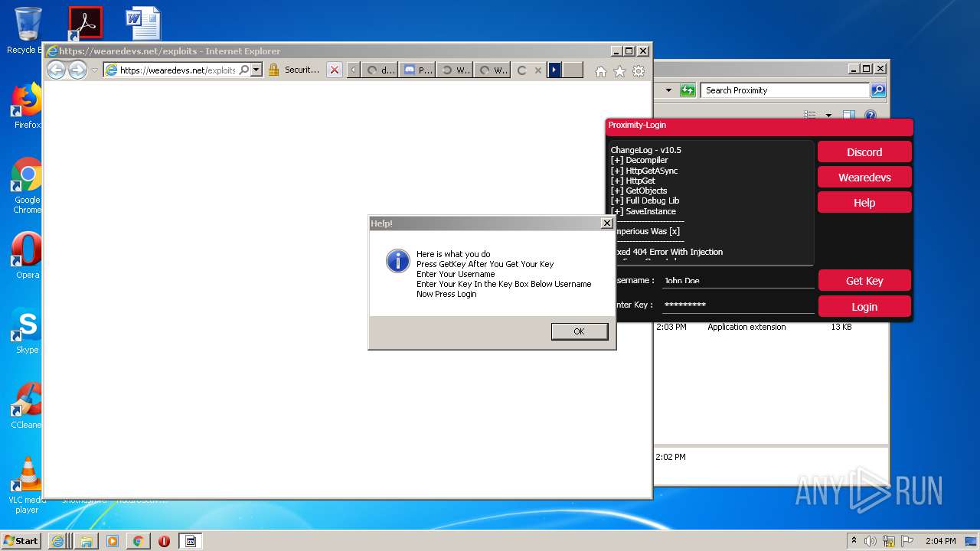Switch to the Discord 'P...' tab
Viewport: 980px width, 551px height.
pyautogui.click(x=418, y=70)
